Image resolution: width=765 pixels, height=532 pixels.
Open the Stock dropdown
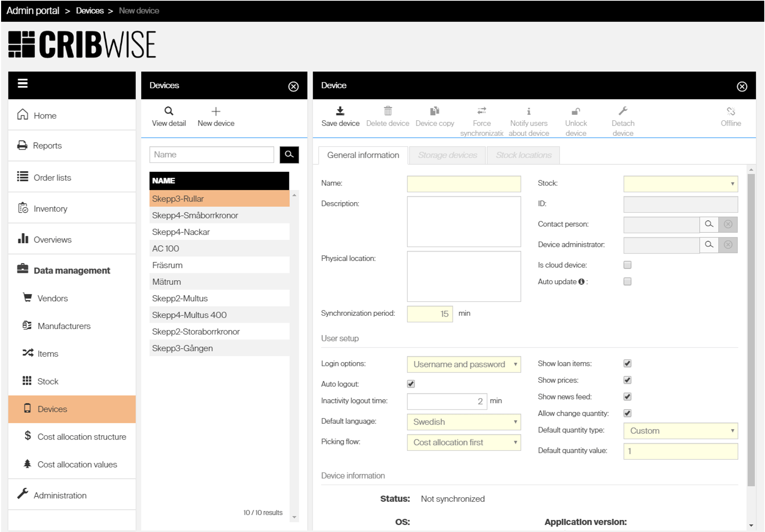point(680,184)
